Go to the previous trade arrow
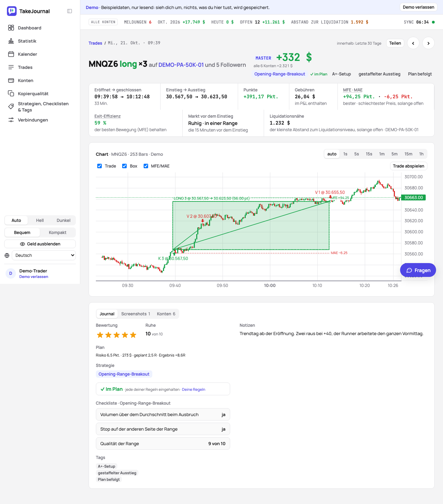This screenshot has width=443, height=504. [x=413, y=43]
